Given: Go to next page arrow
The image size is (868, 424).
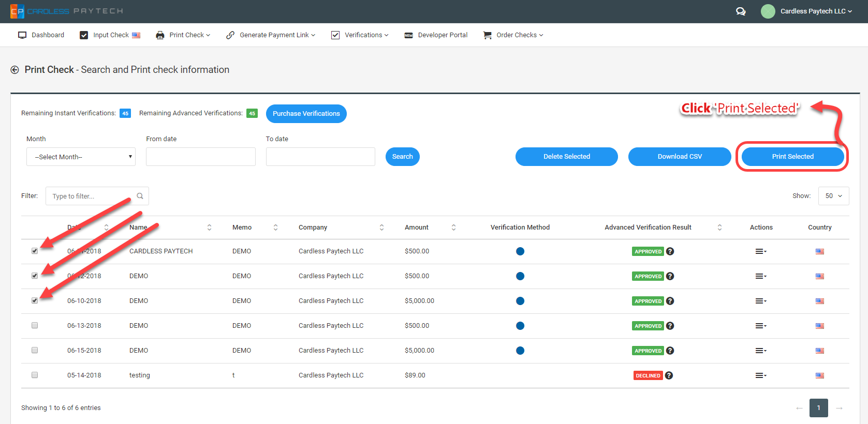Looking at the screenshot, I should tap(840, 408).
